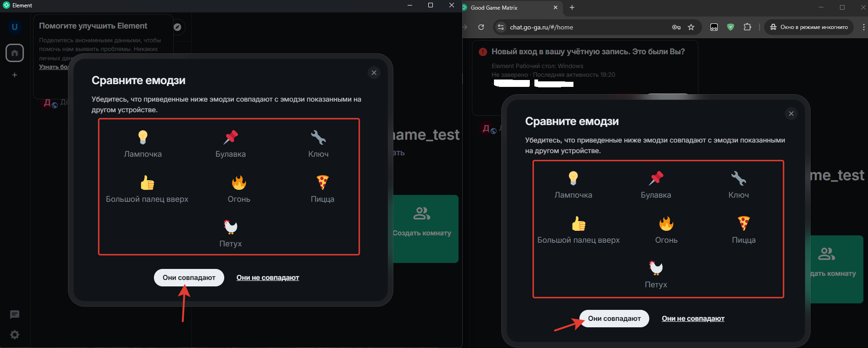
Task: Open the compass explore icon in Element desktop
Action: coord(177,27)
